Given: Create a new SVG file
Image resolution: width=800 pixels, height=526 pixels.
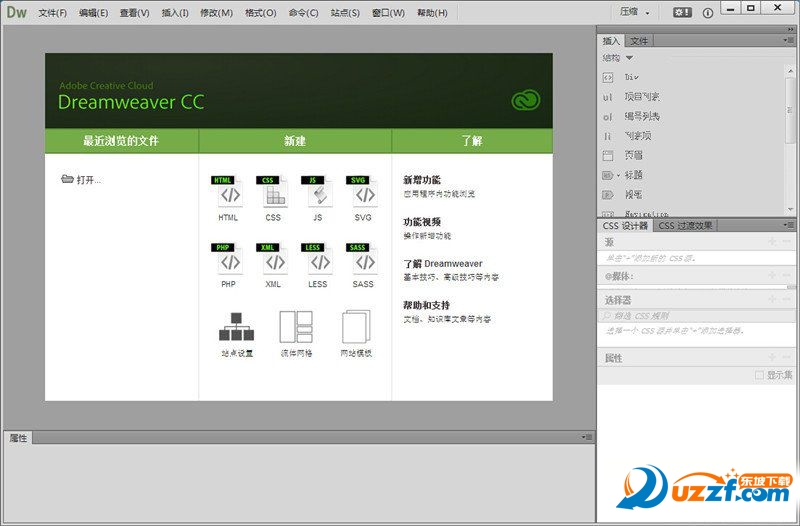Looking at the screenshot, I should pos(363,198).
